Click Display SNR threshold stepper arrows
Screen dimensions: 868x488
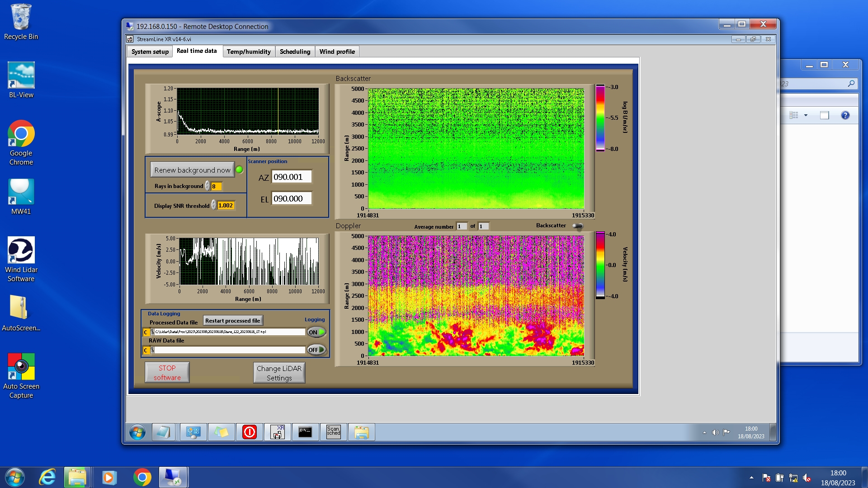pyautogui.click(x=214, y=206)
